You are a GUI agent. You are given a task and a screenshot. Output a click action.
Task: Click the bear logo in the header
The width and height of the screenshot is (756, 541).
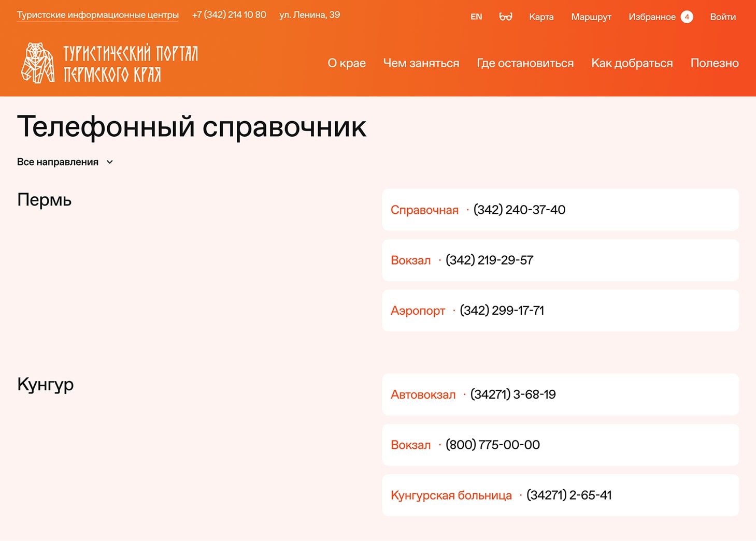click(37, 63)
